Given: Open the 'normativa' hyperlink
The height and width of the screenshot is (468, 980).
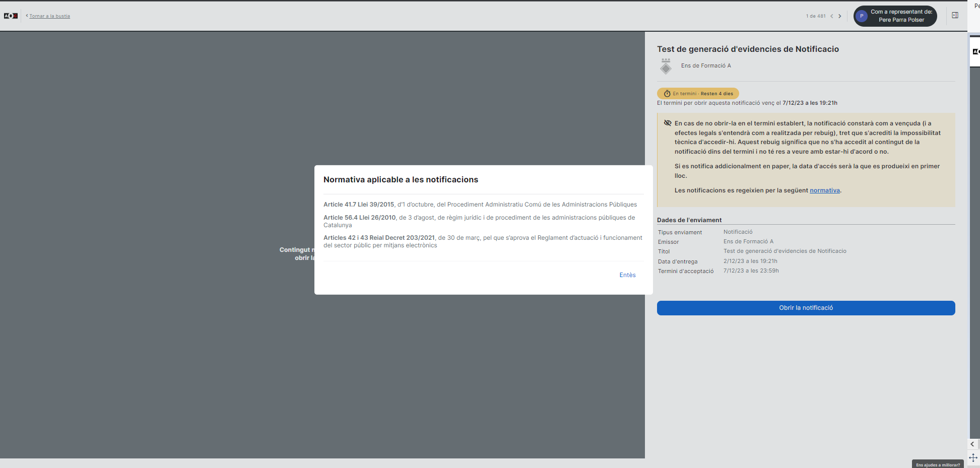Looking at the screenshot, I should (x=825, y=190).
